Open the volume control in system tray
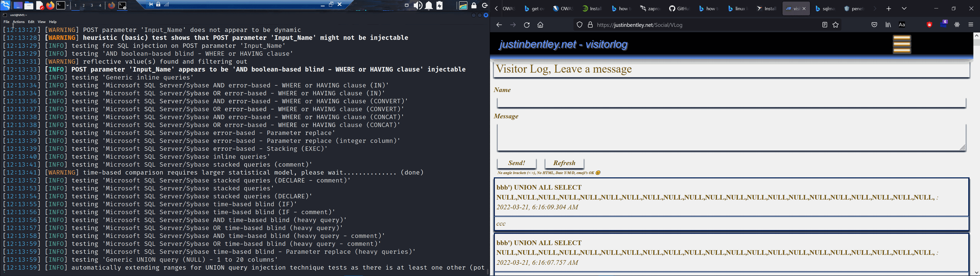This screenshot has height=276, width=980. 418,6
